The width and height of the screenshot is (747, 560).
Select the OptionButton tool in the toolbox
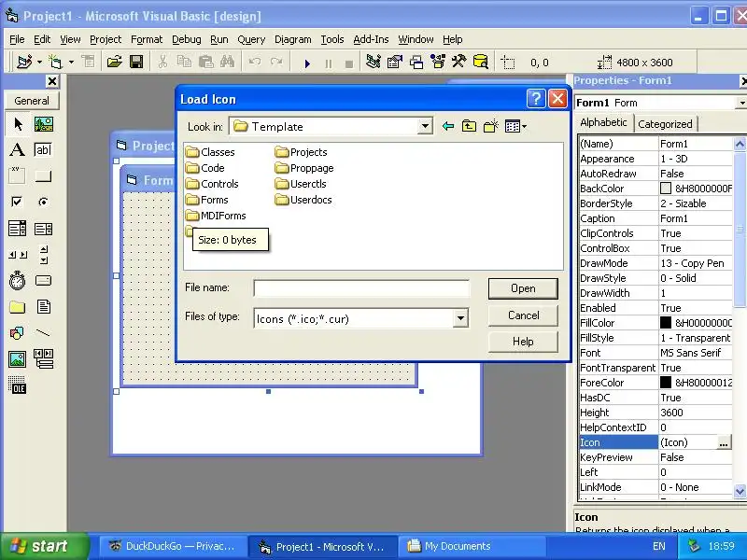tap(43, 202)
